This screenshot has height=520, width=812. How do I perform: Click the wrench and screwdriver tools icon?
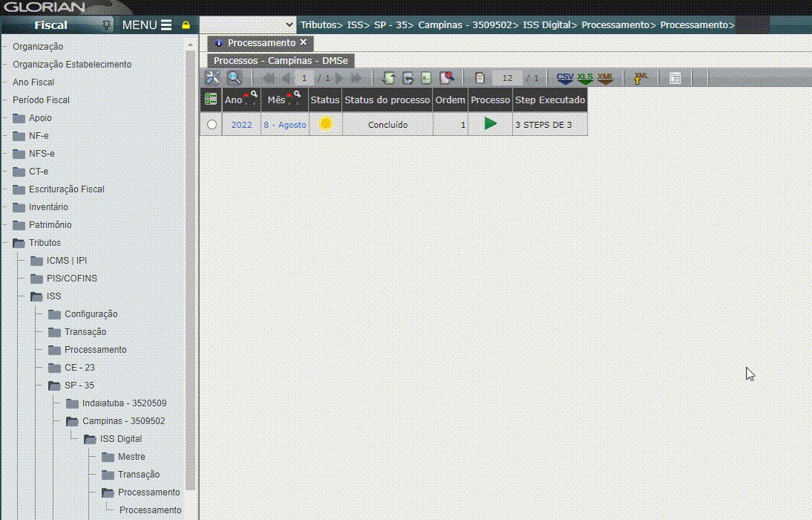pyautogui.click(x=212, y=78)
